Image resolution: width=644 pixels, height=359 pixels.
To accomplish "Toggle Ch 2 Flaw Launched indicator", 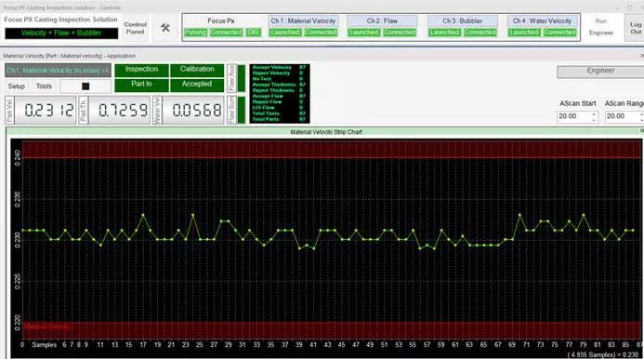I will tap(364, 33).
